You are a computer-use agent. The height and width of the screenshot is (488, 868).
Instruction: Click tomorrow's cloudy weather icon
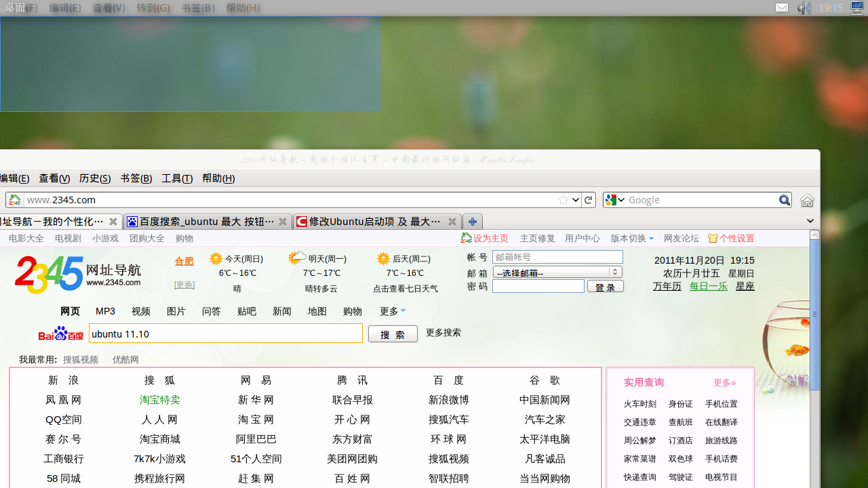point(296,258)
